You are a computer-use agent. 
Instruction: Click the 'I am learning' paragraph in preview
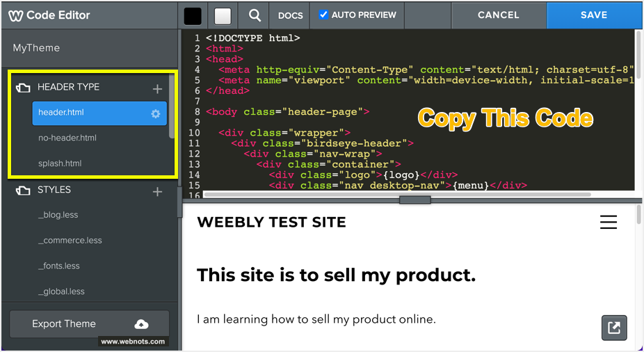[316, 319]
